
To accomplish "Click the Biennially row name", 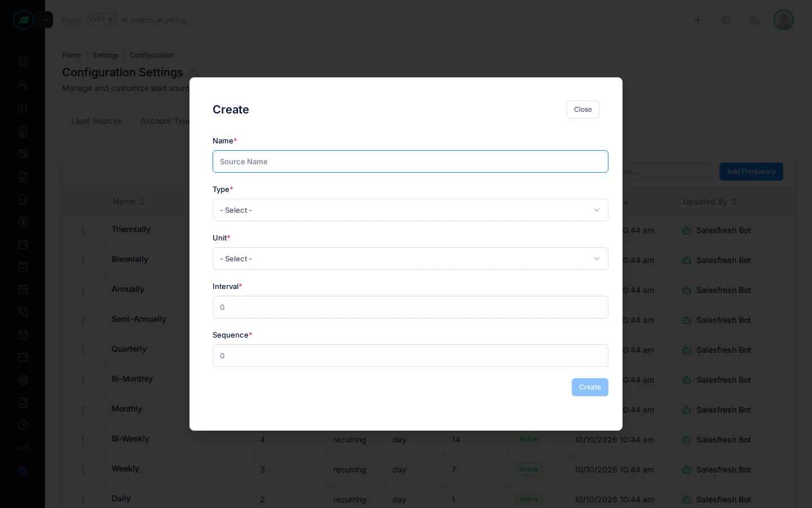I will pyautogui.click(x=130, y=259).
